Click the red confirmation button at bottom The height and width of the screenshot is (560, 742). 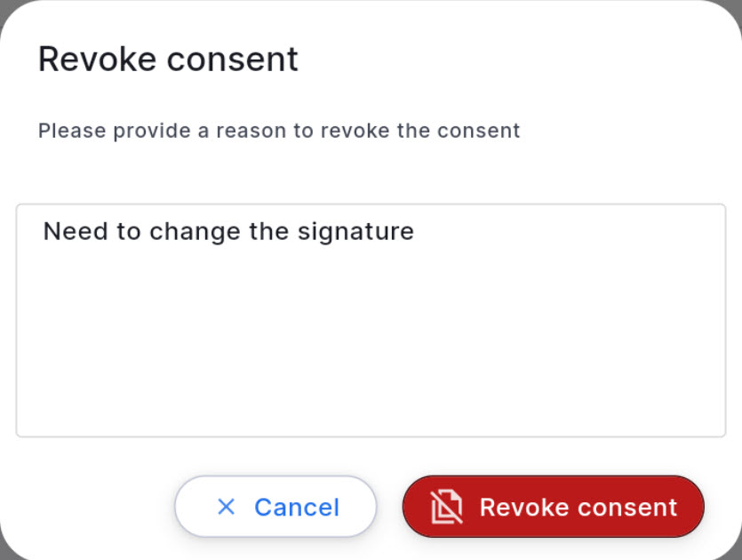[553, 506]
